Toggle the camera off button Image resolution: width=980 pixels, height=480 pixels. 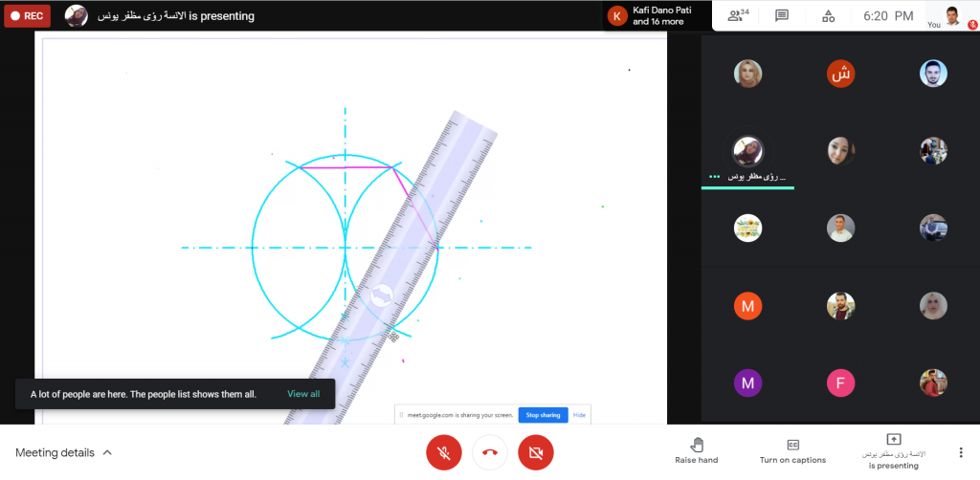click(x=535, y=452)
